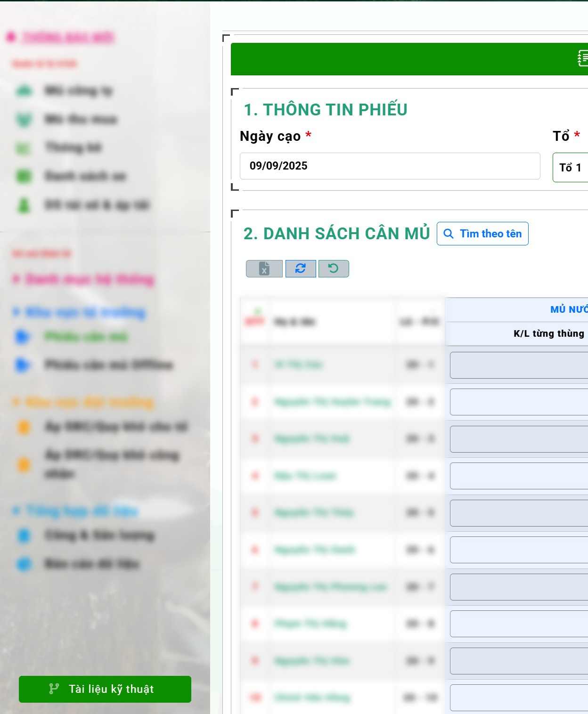Click the Tìm theo tên search button
588x714 pixels.
pyautogui.click(x=482, y=234)
